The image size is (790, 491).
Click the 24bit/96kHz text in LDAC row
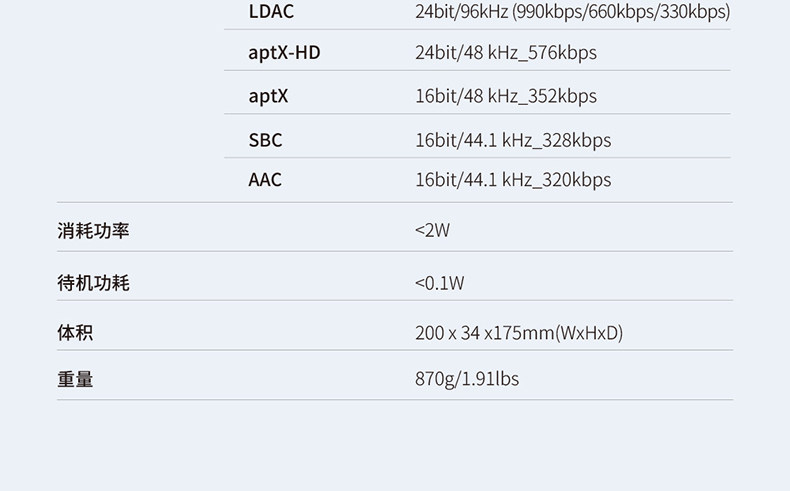pos(460,12)
